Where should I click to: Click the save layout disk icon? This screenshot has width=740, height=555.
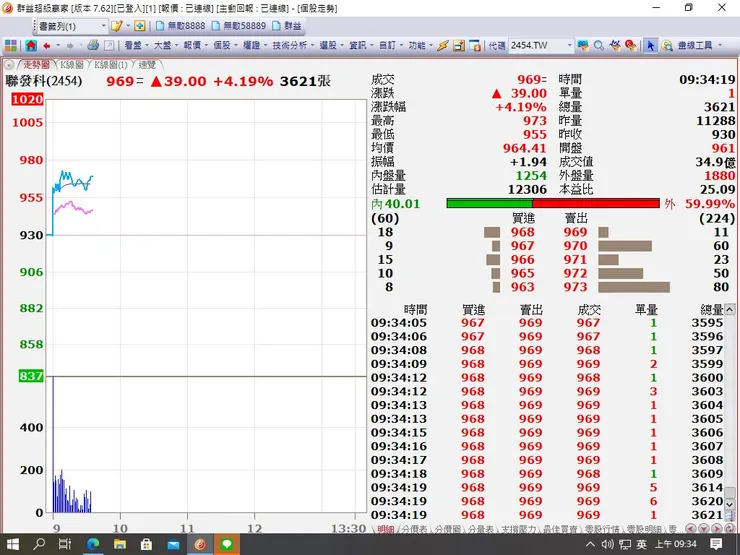point(458,46)
